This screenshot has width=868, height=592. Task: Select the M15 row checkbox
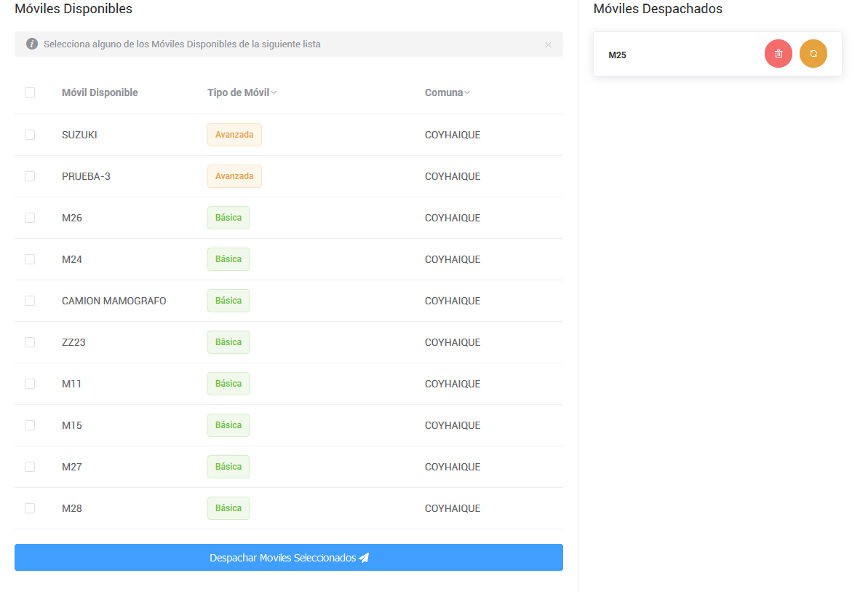[30, 425]
